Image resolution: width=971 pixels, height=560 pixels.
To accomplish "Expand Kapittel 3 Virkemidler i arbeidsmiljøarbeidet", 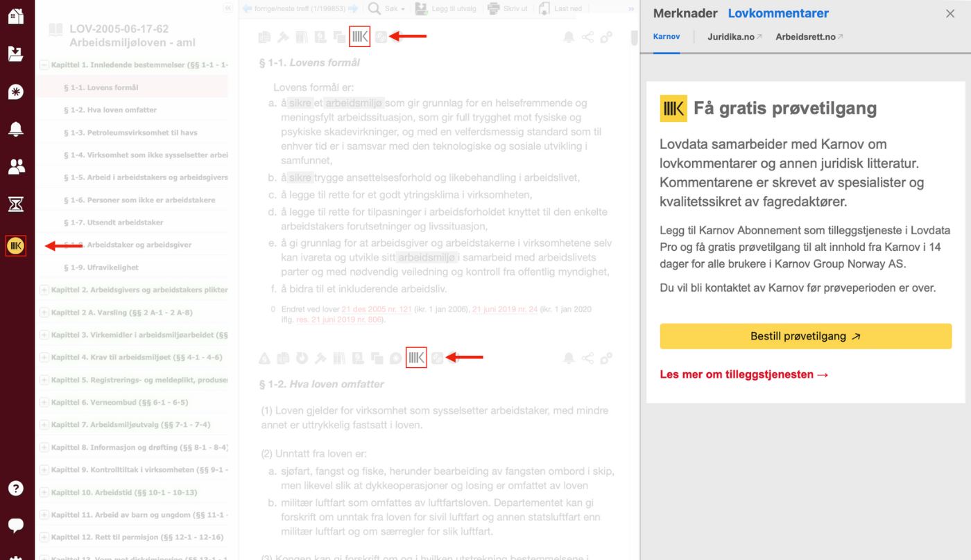I will click(44, 335).
